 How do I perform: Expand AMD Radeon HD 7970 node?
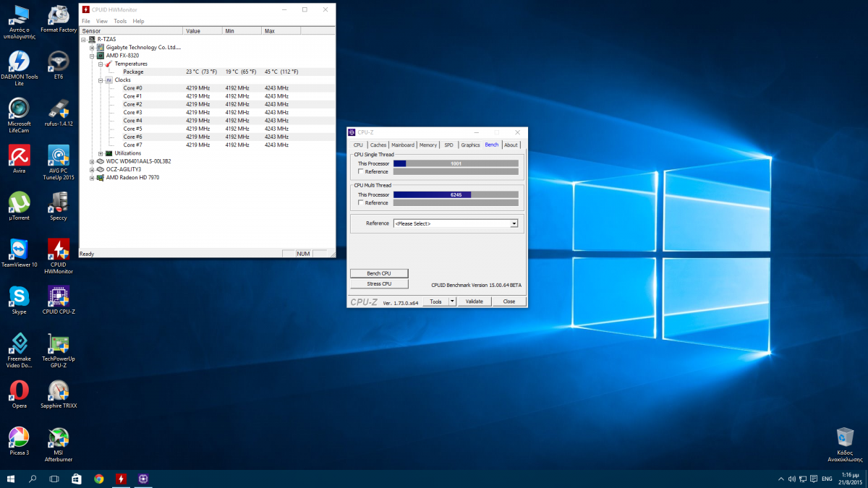[x=92, y=177]
